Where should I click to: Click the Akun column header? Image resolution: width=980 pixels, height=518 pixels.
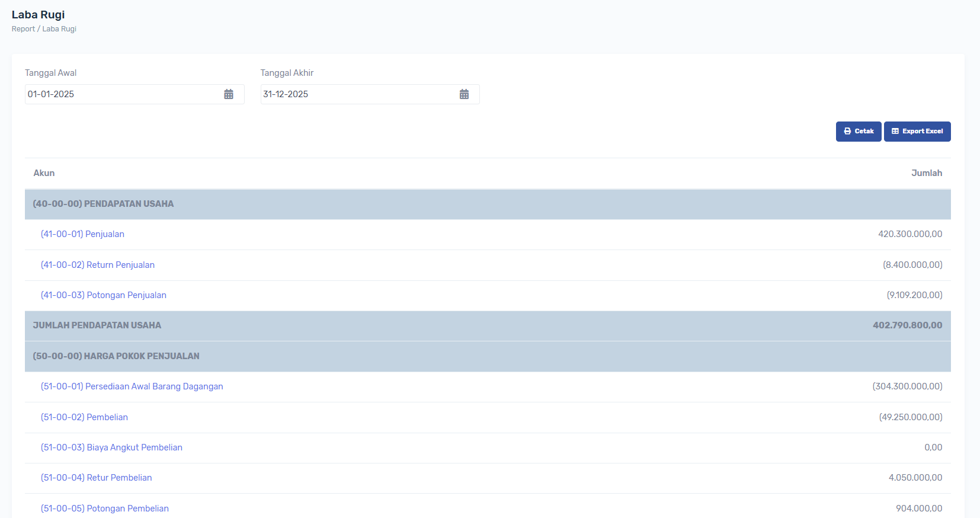[x=44, y=173]
